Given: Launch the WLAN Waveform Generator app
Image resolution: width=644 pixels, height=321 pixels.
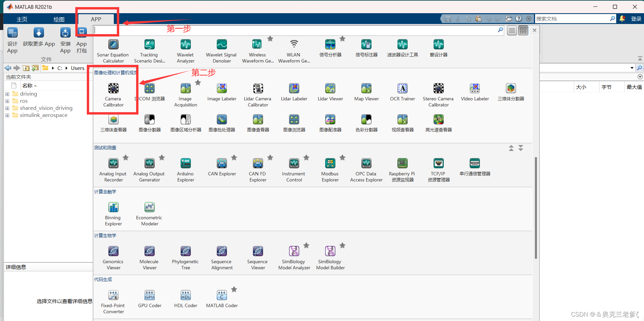Looking at the screenshot, I should [294, 51].
